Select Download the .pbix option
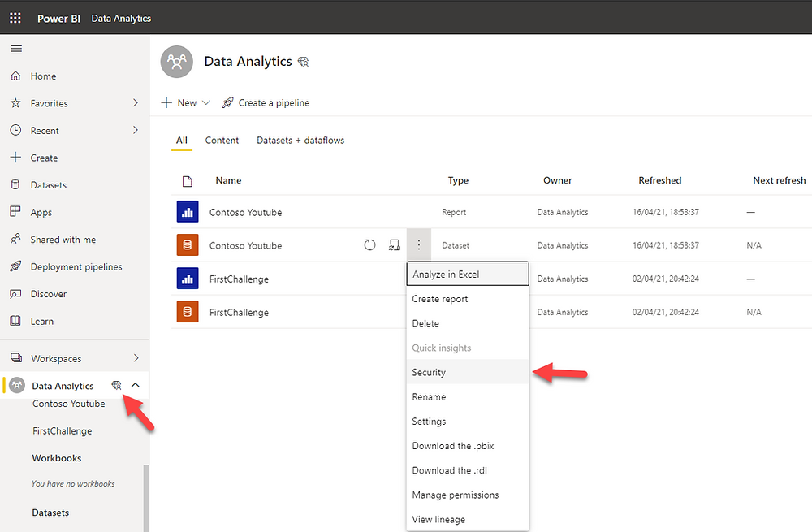The image size is (812, 532). [468, 446]
